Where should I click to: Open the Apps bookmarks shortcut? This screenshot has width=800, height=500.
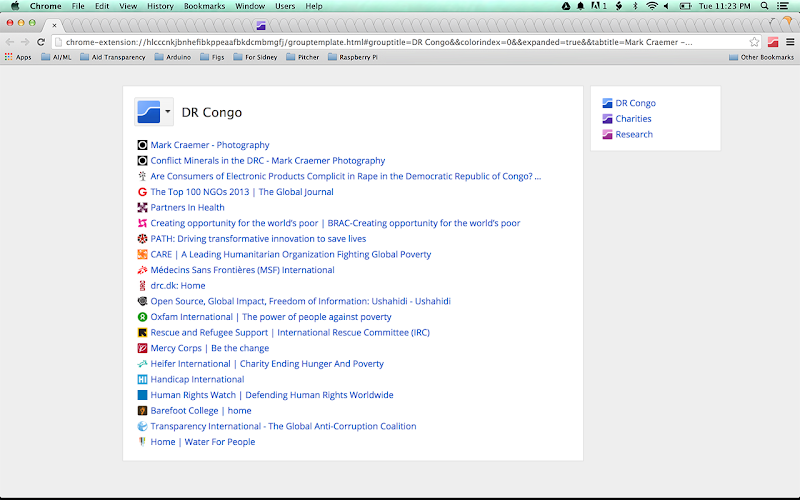pyautogui.click(x=18, y=57)
